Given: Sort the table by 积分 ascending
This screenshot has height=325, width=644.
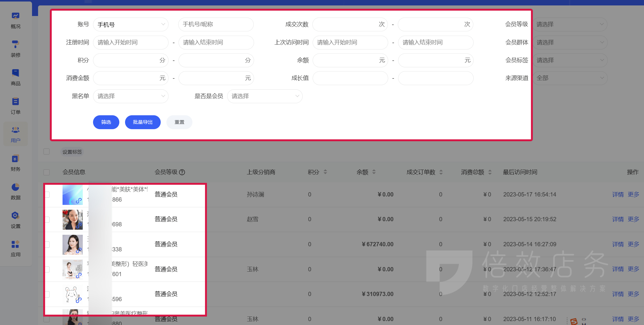Looking at the screenshot, I should click(325, 170).
